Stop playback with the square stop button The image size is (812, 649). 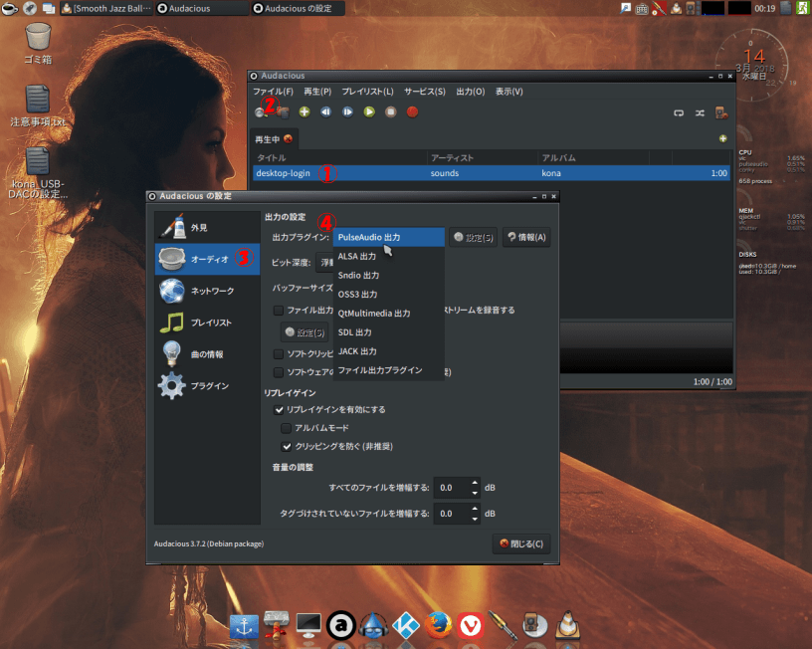point(391,111)
